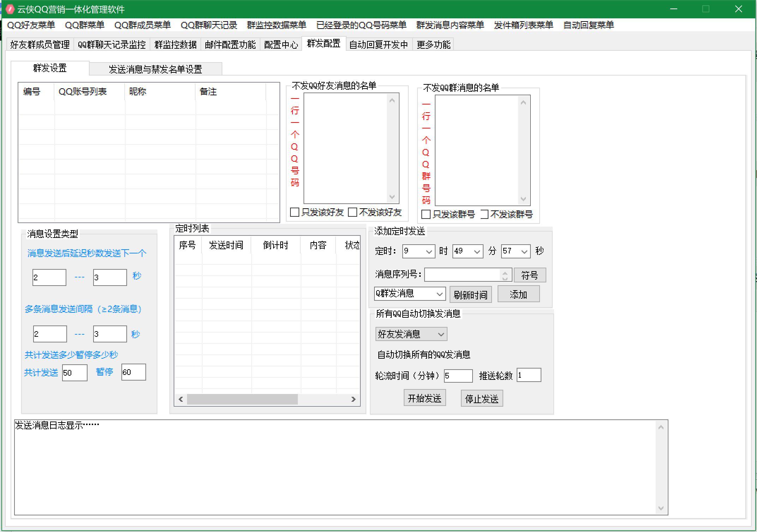757x532 pixels.
Task: Click the QQ账号列表 column header
Action: coord(89,92)
